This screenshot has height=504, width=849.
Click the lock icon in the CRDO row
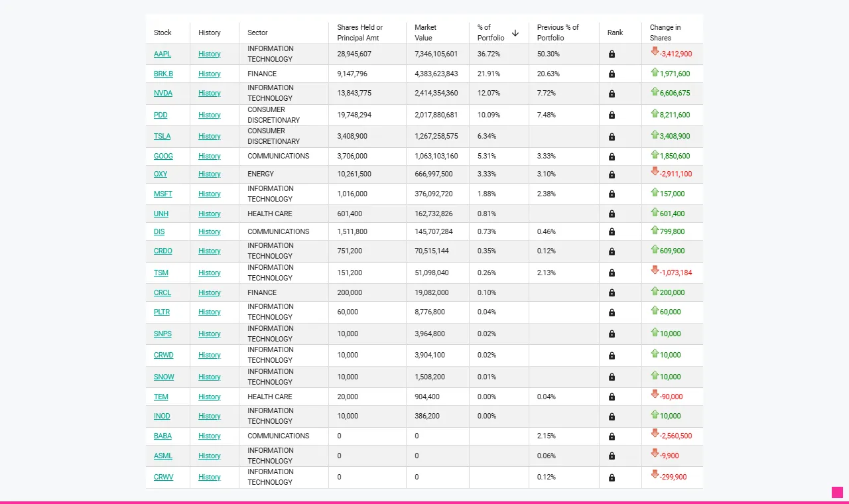coord(612,251)
